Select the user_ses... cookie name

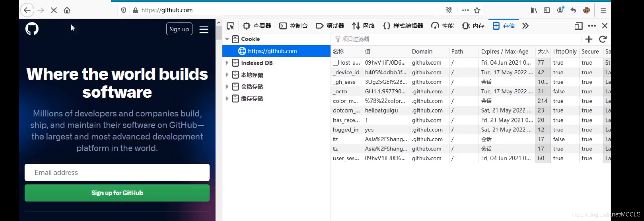tap(346, 158)
